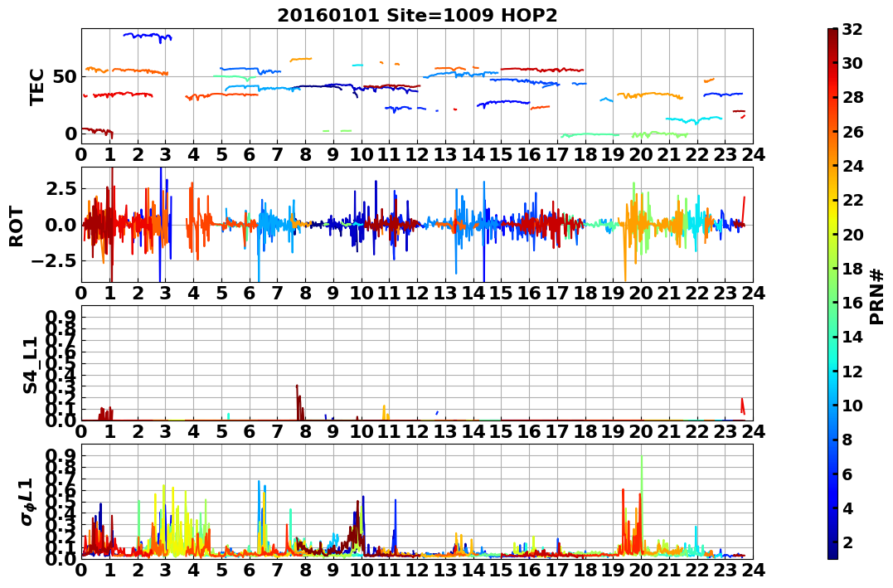Click the colorbar tick label '2'
Image resolution: width=893 pixels, height=588 pixels.
(847, 542)
